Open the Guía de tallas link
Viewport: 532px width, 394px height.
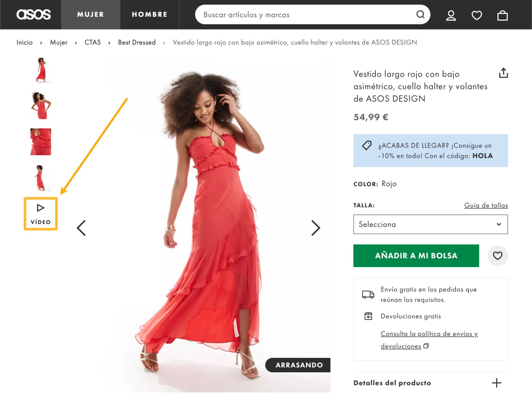click(x=486, y=205)
